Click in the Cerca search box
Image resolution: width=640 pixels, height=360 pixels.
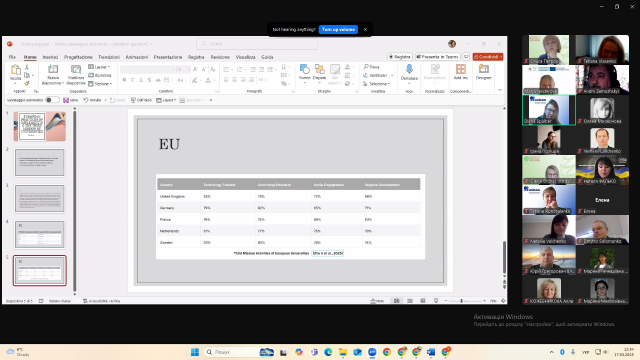pyautogui.click(x=257, y=44)
